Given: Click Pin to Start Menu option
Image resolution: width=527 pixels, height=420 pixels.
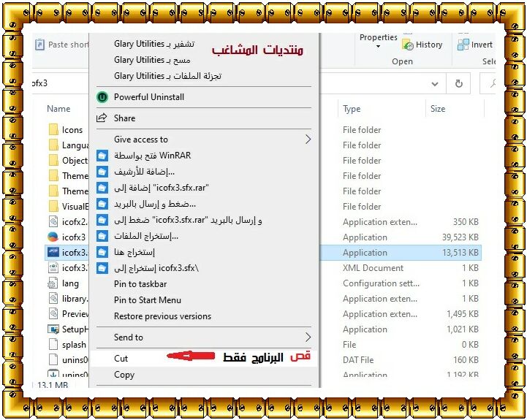Looking at the screenshot, I should tap(148, 300).
